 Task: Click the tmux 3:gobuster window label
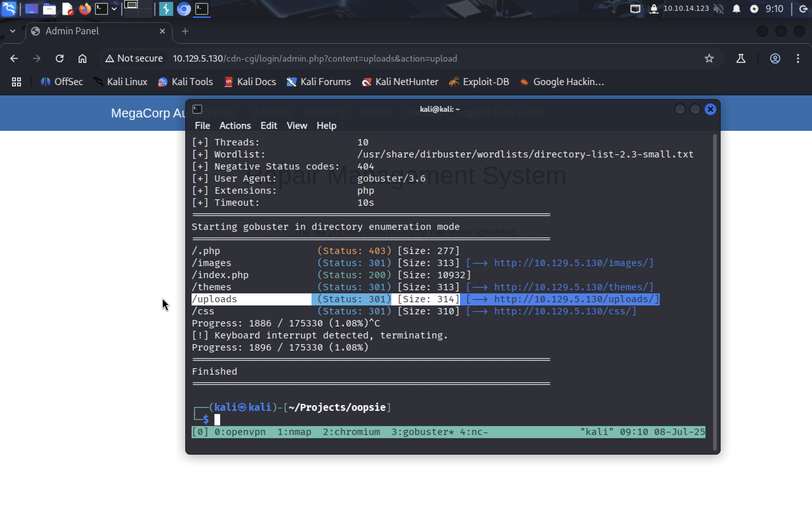pos(422,432)
